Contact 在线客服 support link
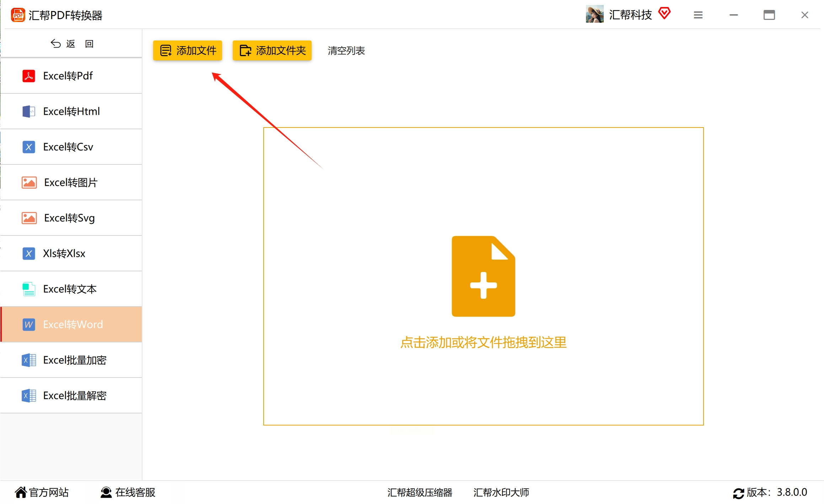 [x=128, y=492]
